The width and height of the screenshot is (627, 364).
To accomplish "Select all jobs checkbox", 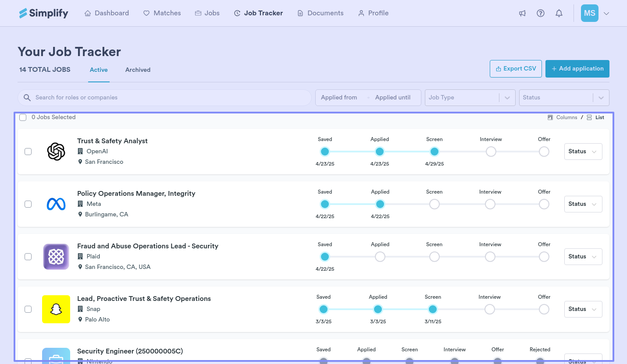I will (23, 117).
